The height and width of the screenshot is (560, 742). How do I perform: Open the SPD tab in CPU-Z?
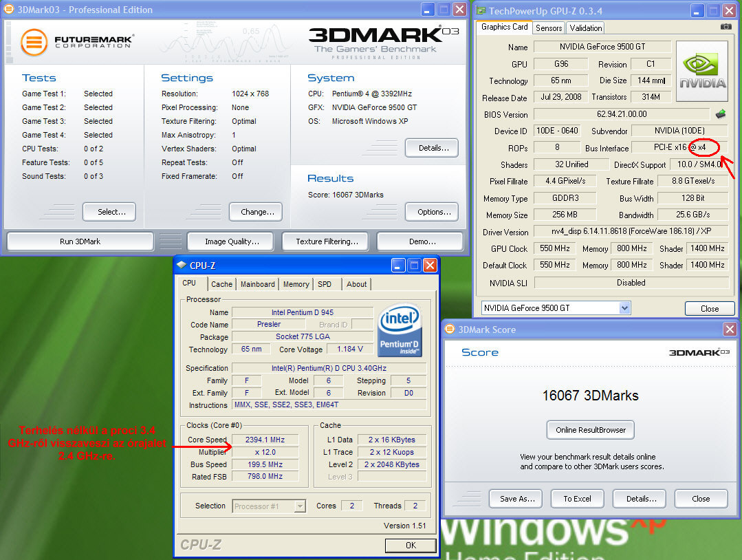[325, 284]
